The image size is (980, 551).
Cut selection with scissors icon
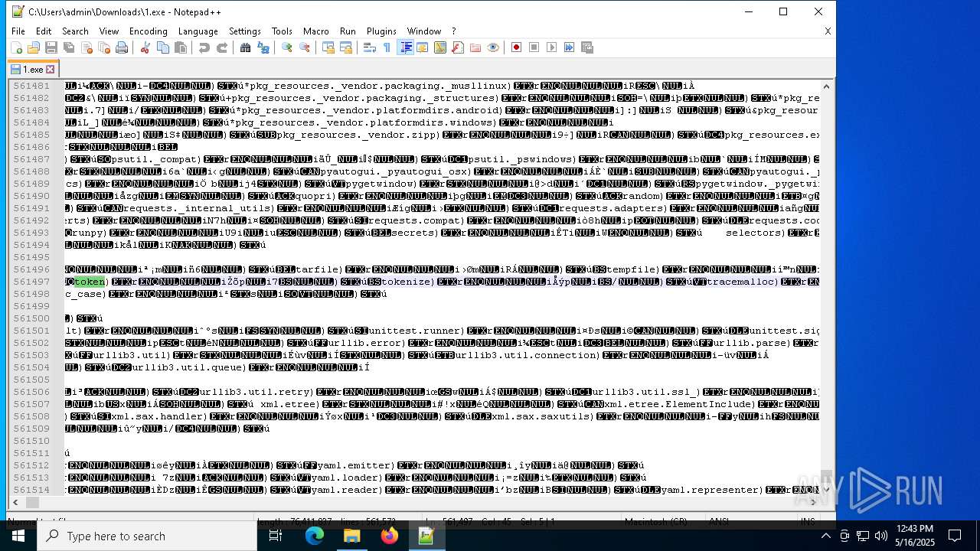(145, 47)
